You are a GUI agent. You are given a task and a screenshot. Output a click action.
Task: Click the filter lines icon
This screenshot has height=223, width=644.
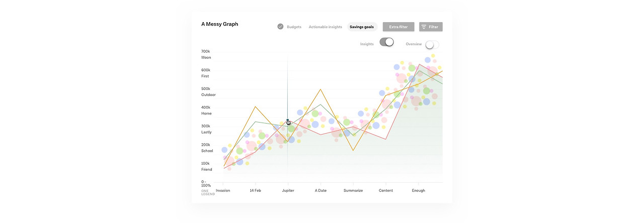(x=424, y=27)
